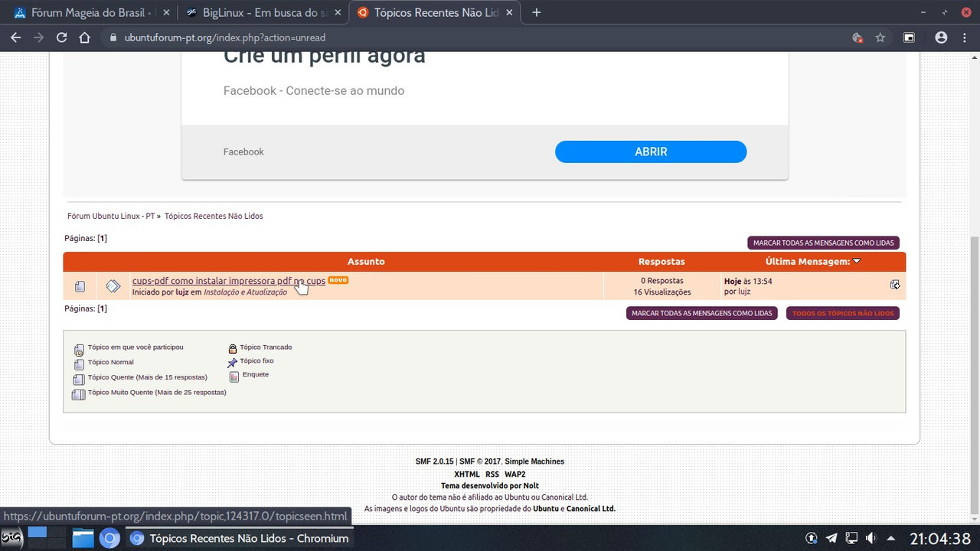Viewport: 980px width, 551px height.
Task: Click 'Hoje às 13:54' last message time
Action: [748, 282]
